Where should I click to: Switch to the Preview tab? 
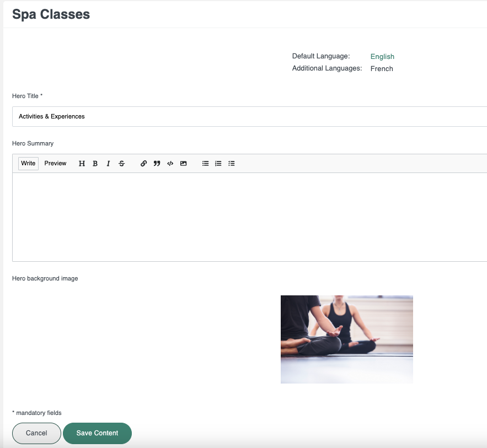pyautogui.click(x=55, y=164)
